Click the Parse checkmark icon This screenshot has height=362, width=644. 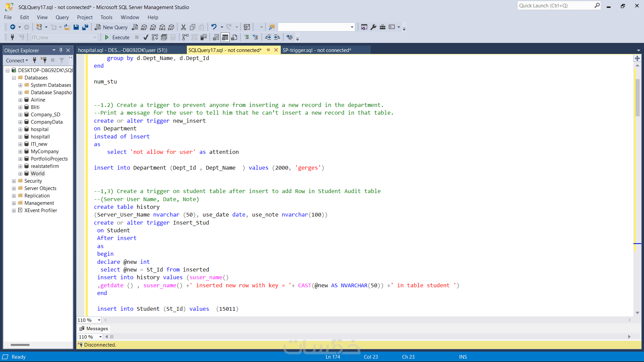(x=146, y=37)
